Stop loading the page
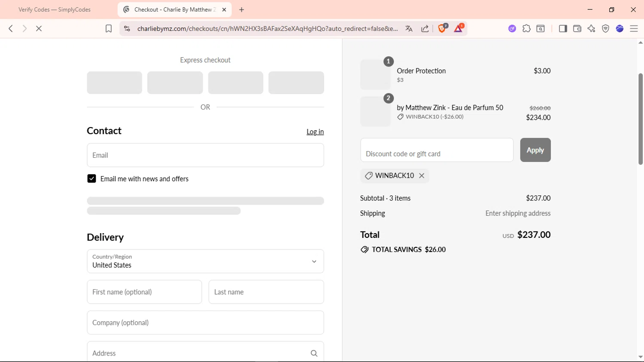The width and height of the screenshot is (644, 362). click(x=39, y=28)
